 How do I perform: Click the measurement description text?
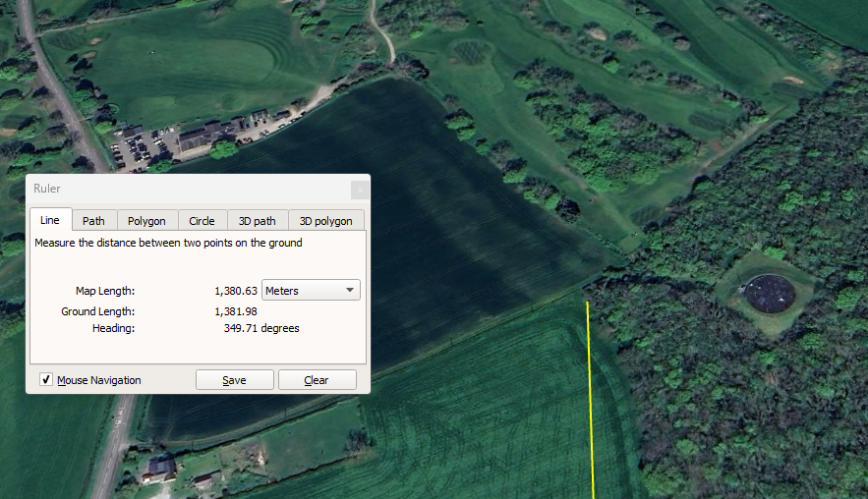(168, 243)
